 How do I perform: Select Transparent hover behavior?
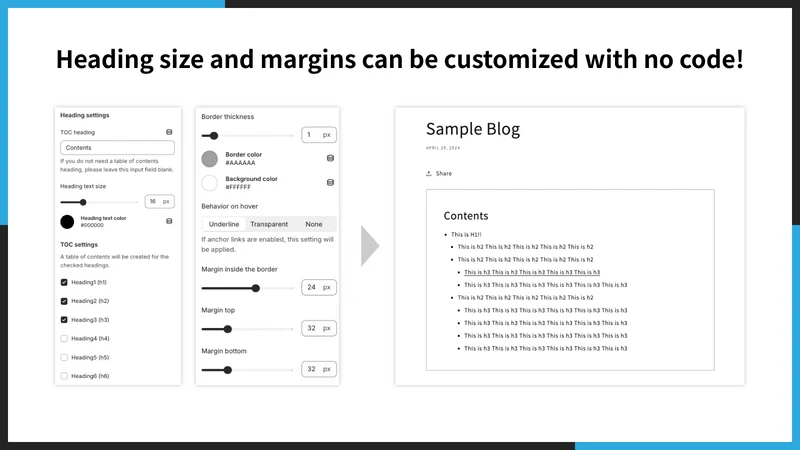[269, 224]
